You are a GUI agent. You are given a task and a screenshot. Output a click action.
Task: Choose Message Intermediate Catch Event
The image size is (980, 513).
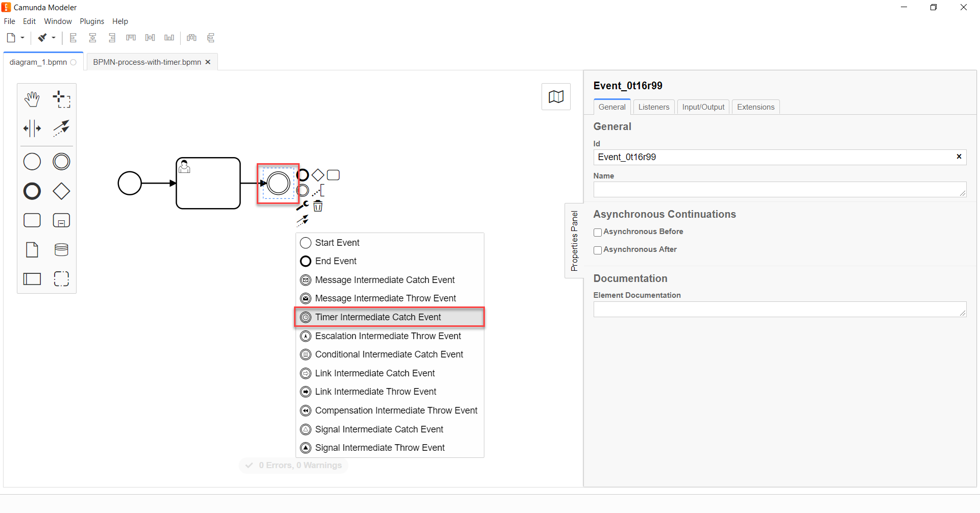(390, 280)
